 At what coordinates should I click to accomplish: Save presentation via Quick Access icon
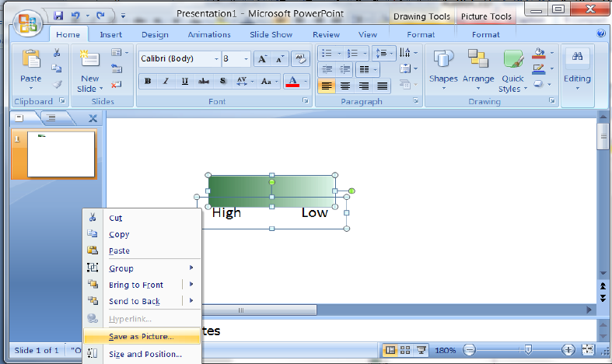pos(58,16)
